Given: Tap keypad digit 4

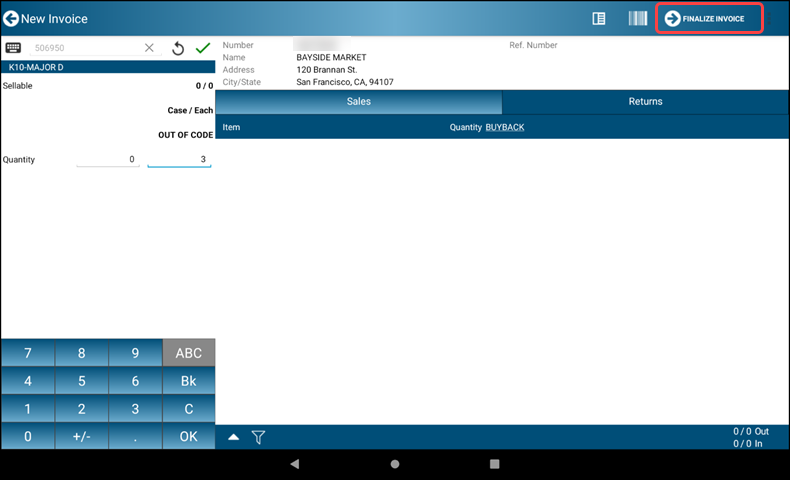Looking at the screenshot, I should [x=28, y=381].
